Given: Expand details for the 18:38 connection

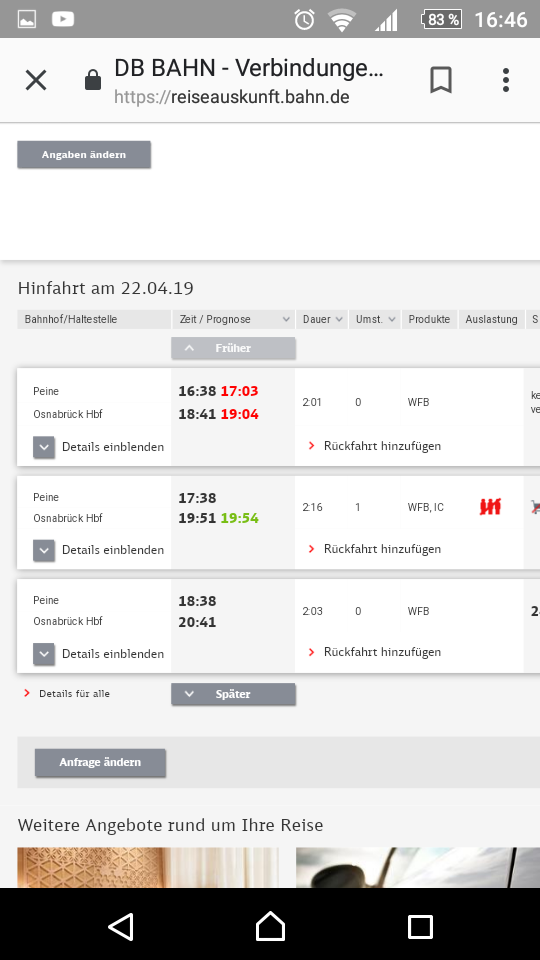Looking at the screenshot, I should click(x=99, y=654).
